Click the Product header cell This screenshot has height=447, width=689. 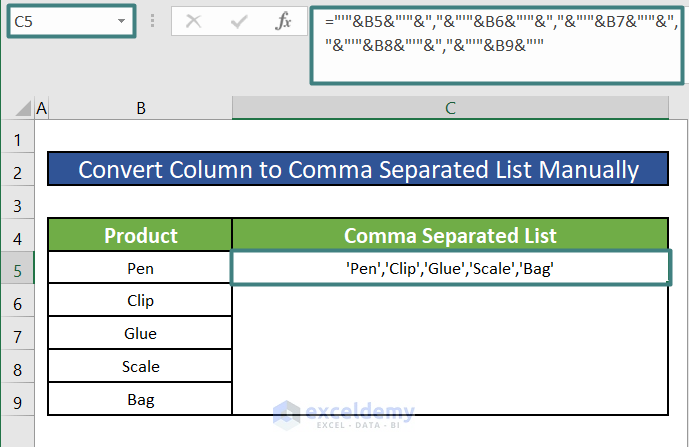coord(141,236)
